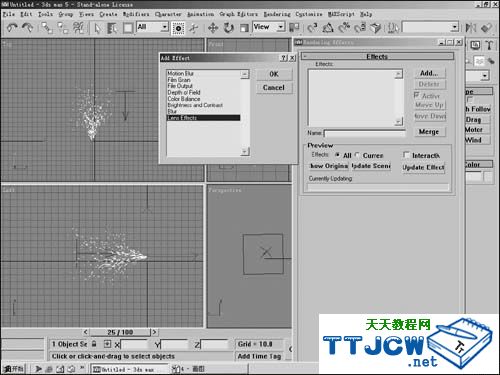Click the Update Scene button
This screenshot has width=500, height=375.
tap(371, 166)
